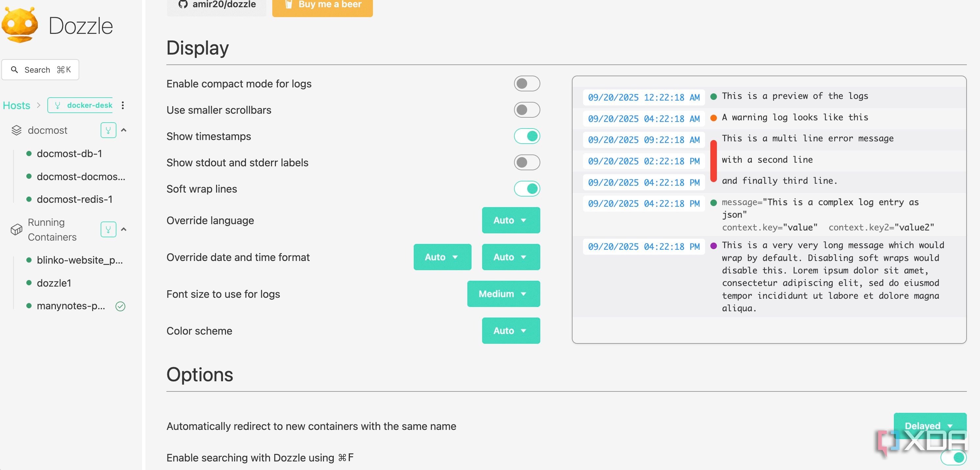
Task: Click the Dozzle logo icon
Action: coord(20,26)
